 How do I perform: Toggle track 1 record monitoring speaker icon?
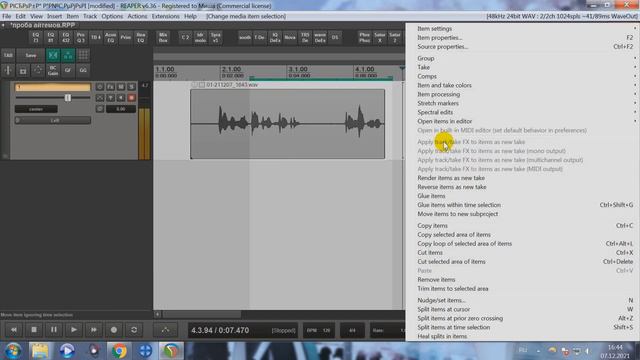[121, 98]
